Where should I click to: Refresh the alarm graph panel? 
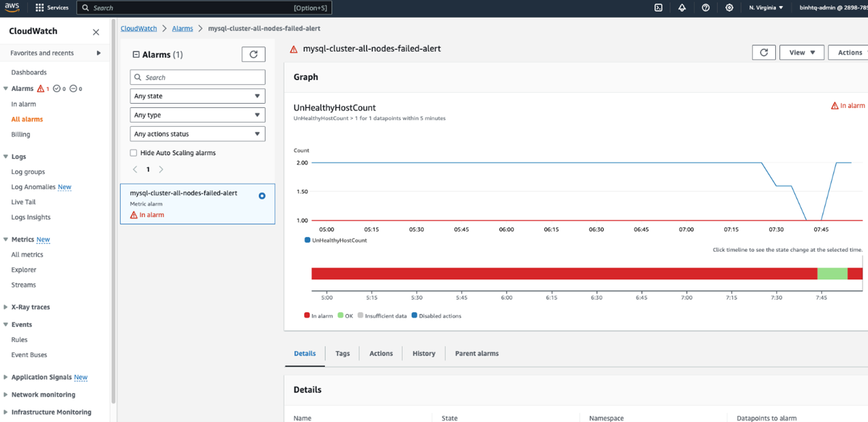pos(764,52)
